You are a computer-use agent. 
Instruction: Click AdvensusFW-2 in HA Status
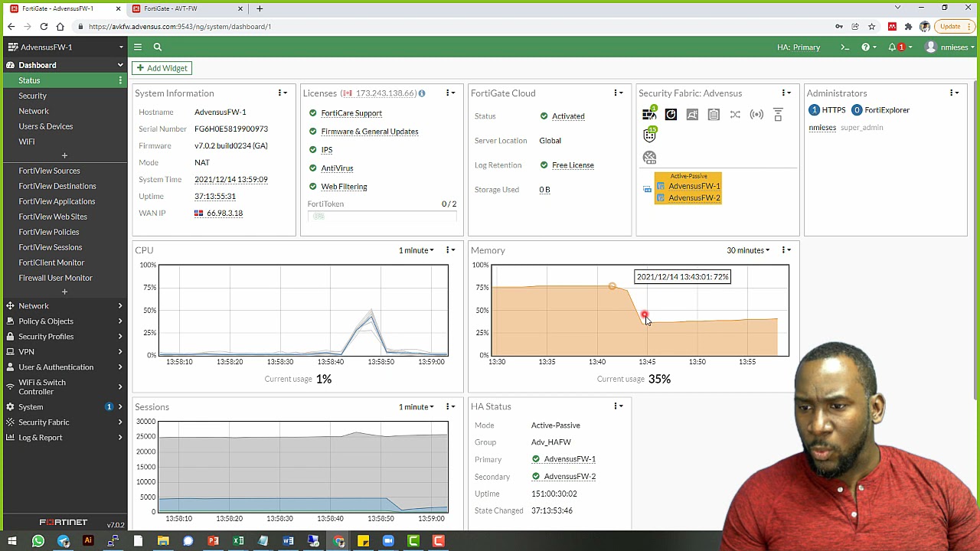pyautogui.click(x=570, y=477)
